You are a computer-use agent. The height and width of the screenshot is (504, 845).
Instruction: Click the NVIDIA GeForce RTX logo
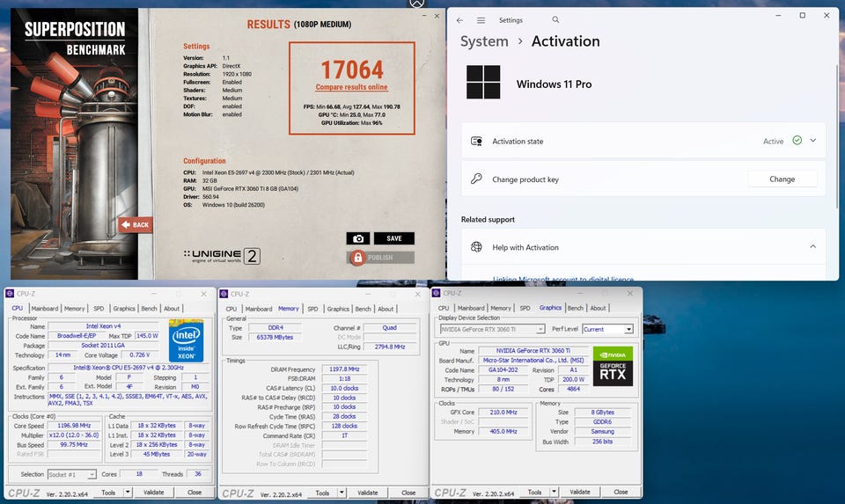[x=613, y=366]
